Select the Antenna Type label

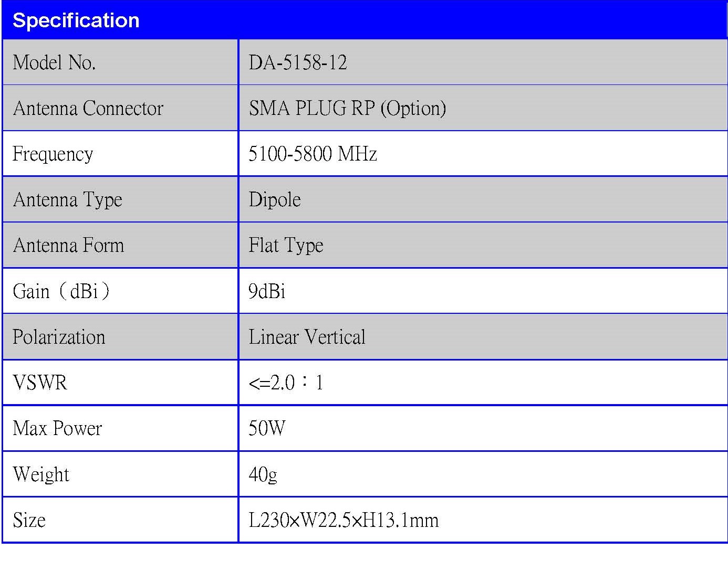68,199
